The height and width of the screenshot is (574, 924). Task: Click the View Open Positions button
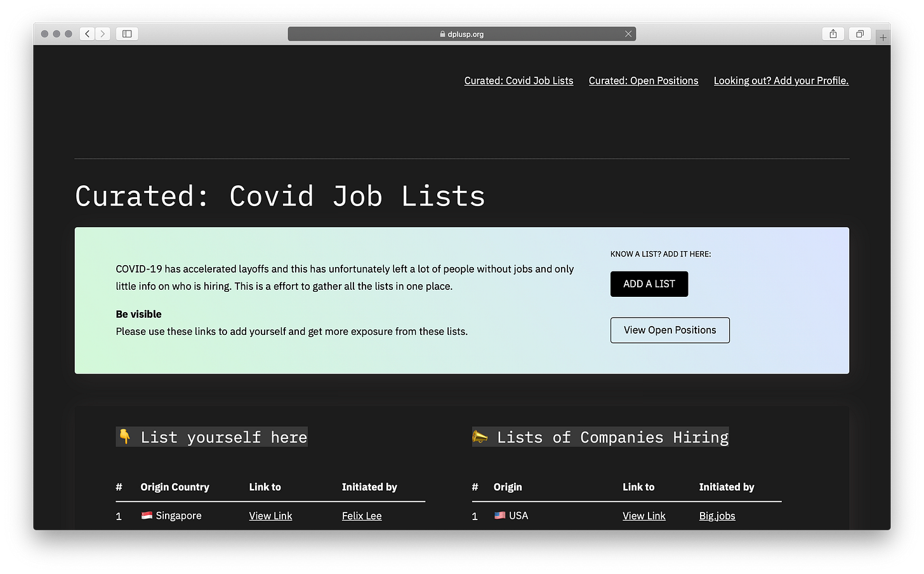(x=670, y=330)
